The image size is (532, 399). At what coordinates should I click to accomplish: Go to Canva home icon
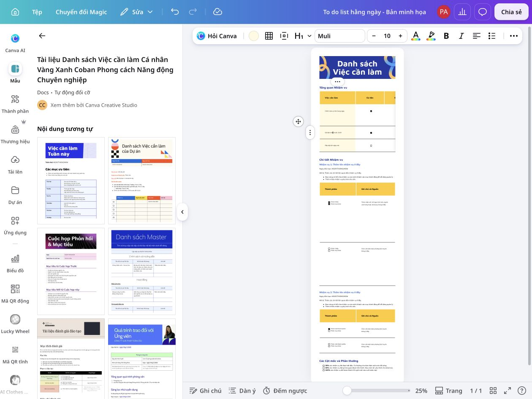[x=15, y=12]
